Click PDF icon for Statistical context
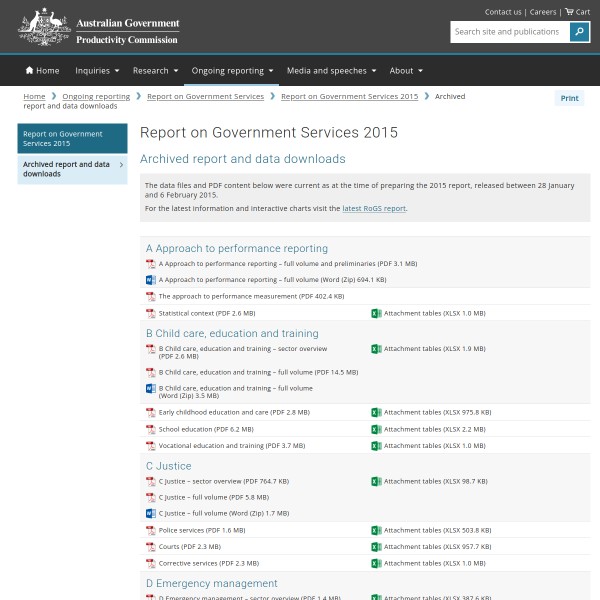 point(151,313)
